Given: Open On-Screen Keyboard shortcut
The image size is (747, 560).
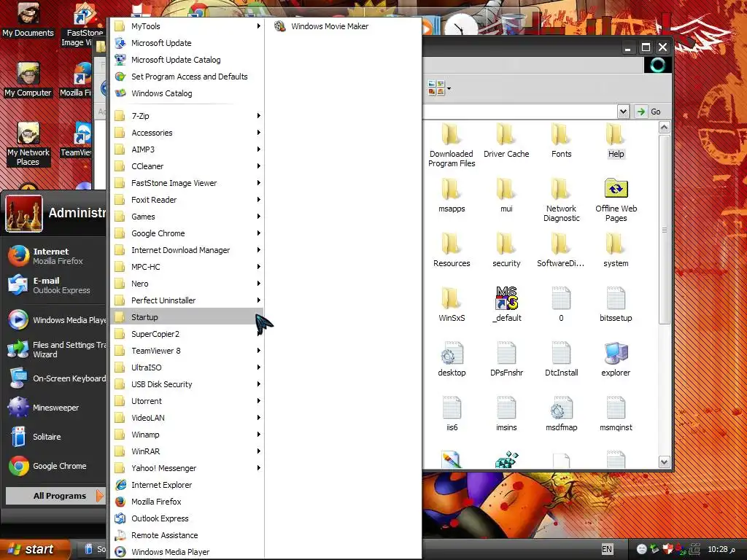Looking at the screenshot, I should (54, 378).
